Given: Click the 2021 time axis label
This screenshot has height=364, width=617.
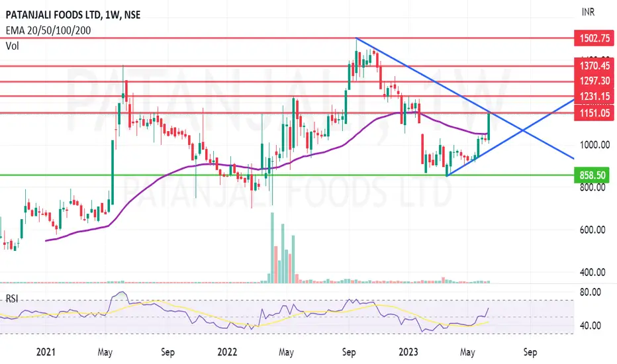Looking at the screenshot, I should (46, 352).
